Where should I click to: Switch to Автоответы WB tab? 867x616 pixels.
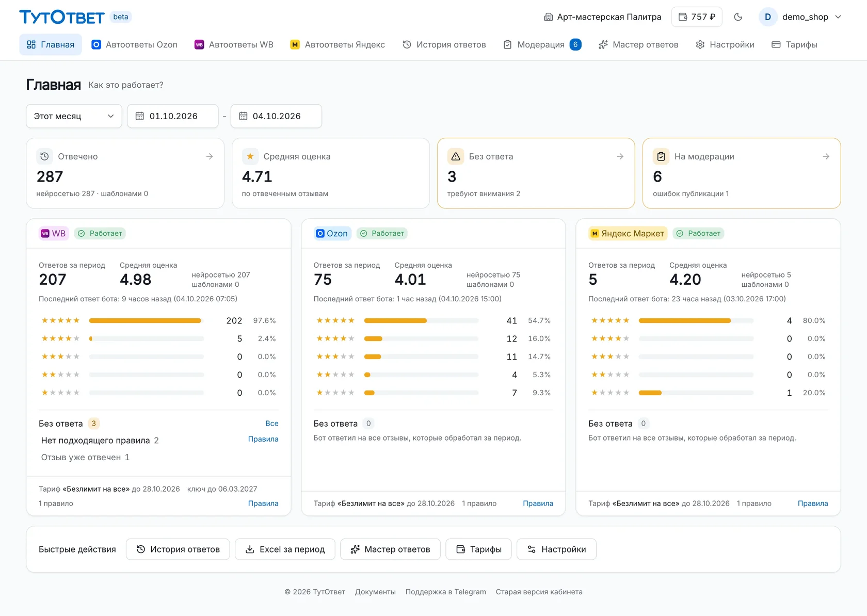click(x=234, y=45)
